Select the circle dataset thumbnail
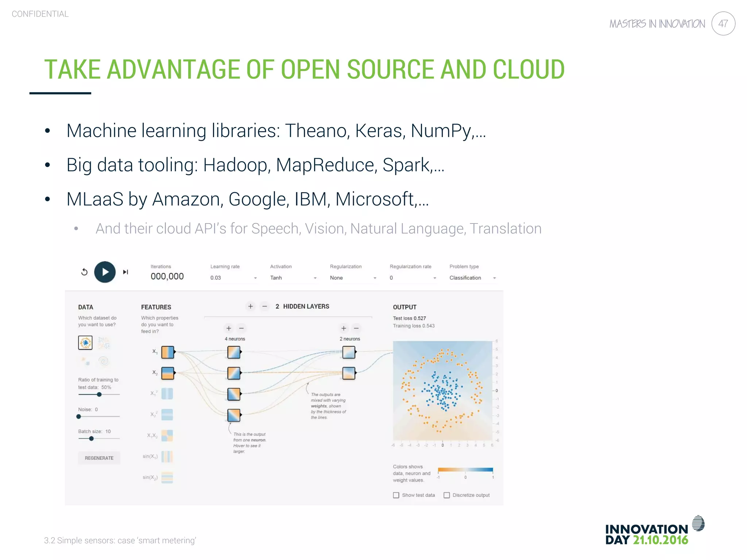Screen dimensions: 747x560 point(85,343)
